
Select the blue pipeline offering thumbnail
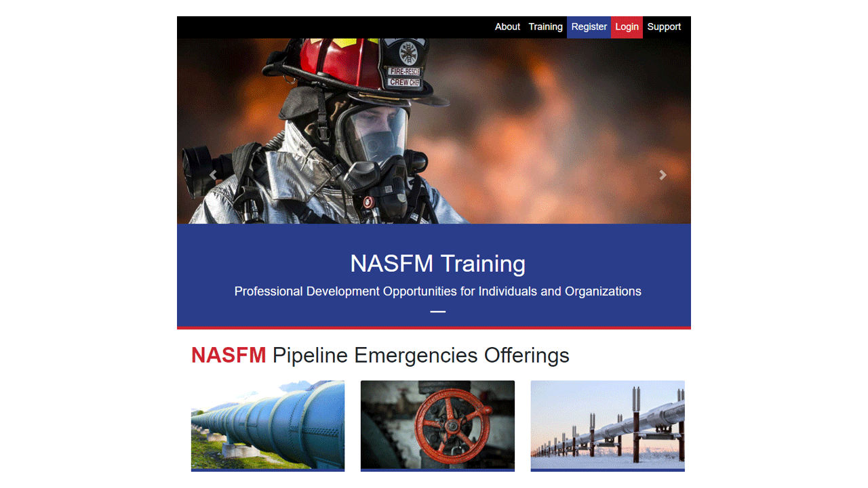pyautogui.click(x=268, y=425)
